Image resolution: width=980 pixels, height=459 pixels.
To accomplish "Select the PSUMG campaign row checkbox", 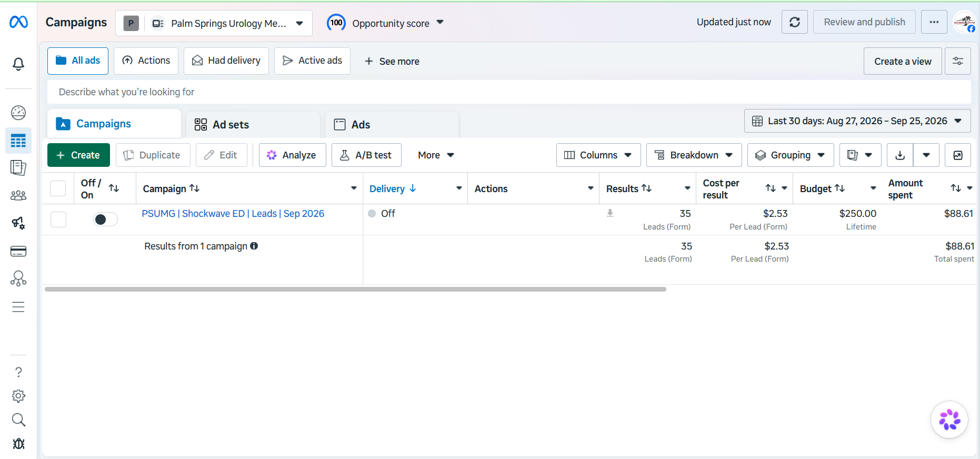I will pos(58,219).
